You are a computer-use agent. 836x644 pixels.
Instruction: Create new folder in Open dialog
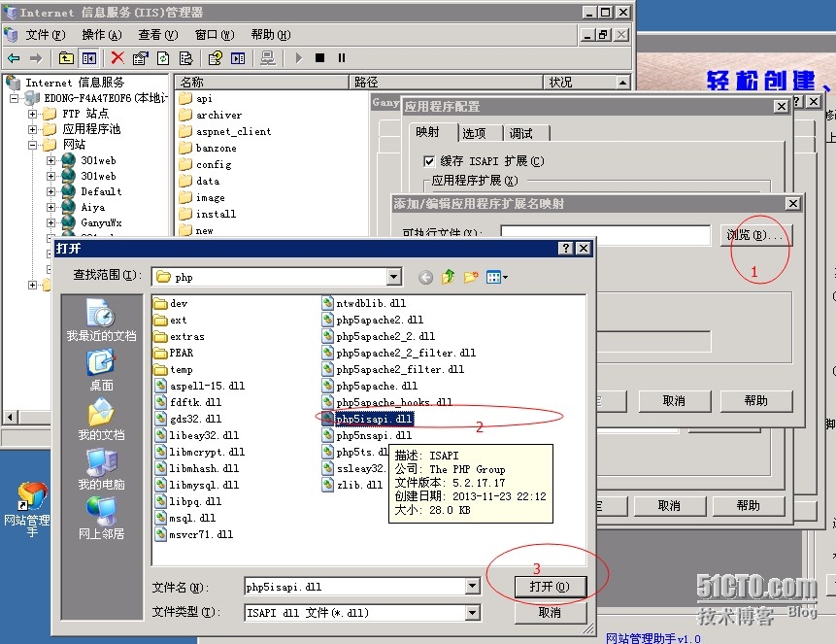click(x=471, y=277)
